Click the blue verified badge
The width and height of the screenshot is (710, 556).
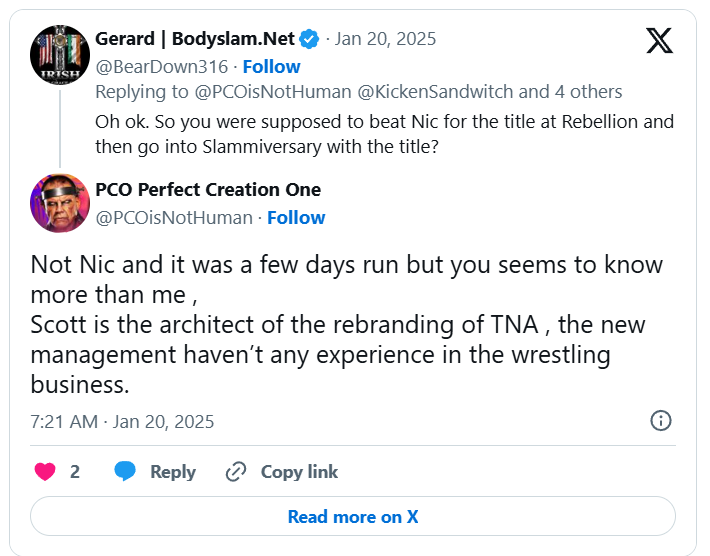point(311,39)
